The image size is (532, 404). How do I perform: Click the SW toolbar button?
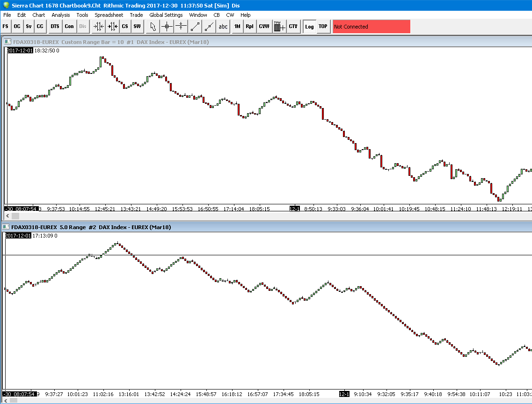(x=137, y=27)
